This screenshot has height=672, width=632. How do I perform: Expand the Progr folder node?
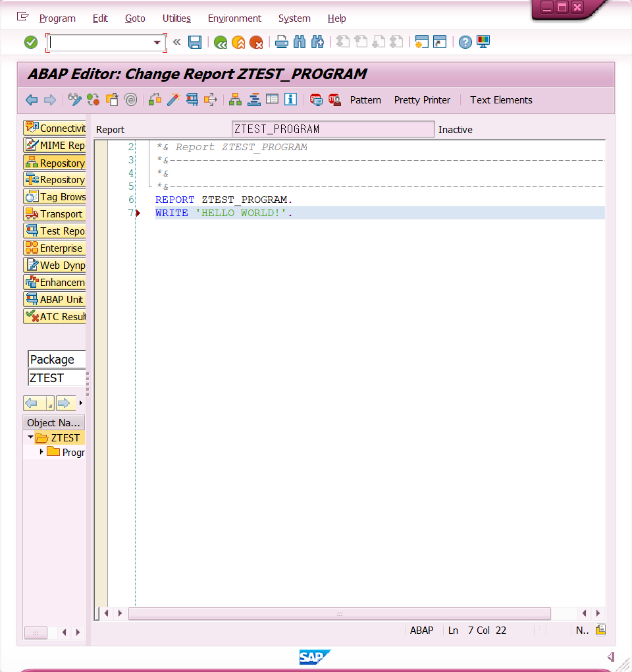[x=41, y=452]
